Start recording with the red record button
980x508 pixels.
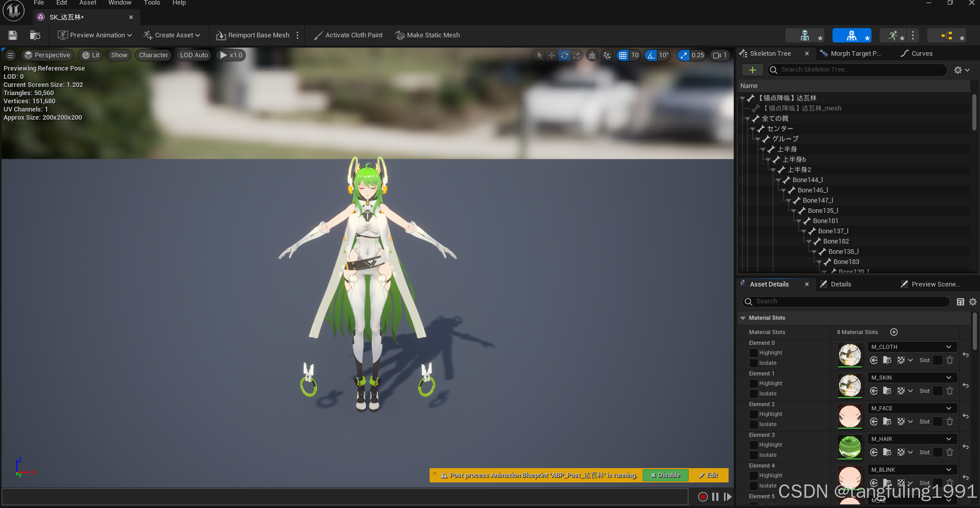(x=703, y=497)
